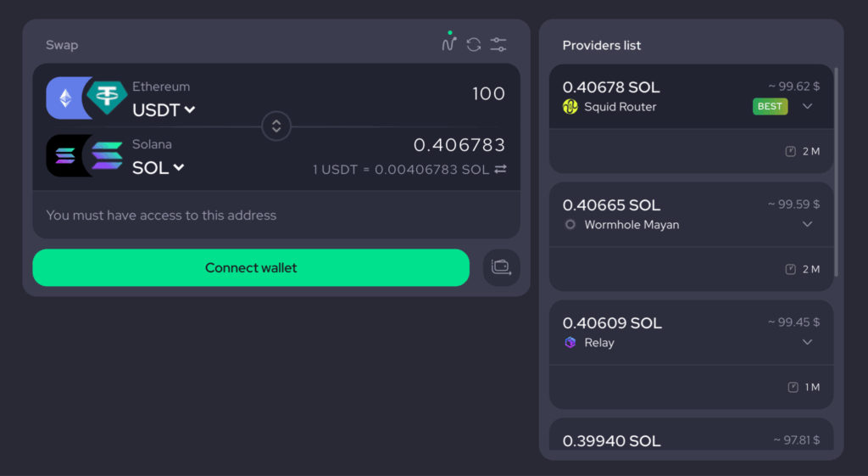The image size is (868, 476).
Task: Expand Relay provider details
Action: (x=807, y=343)
